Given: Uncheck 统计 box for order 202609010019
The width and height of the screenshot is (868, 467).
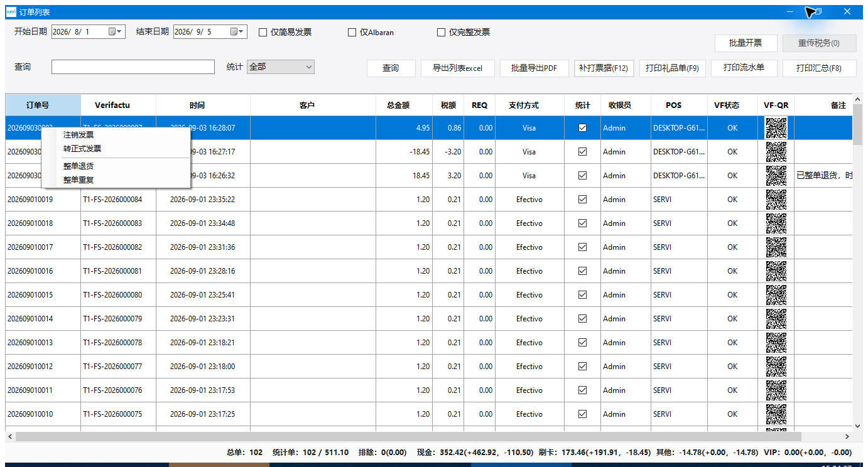Looking at the screenshot, I should coord(582,199).
